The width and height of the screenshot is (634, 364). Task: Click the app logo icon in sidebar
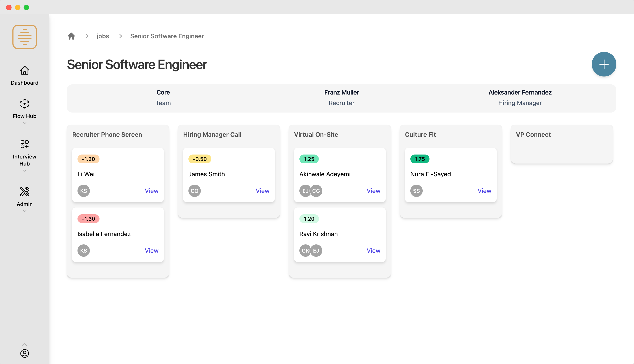click(24, 37)
